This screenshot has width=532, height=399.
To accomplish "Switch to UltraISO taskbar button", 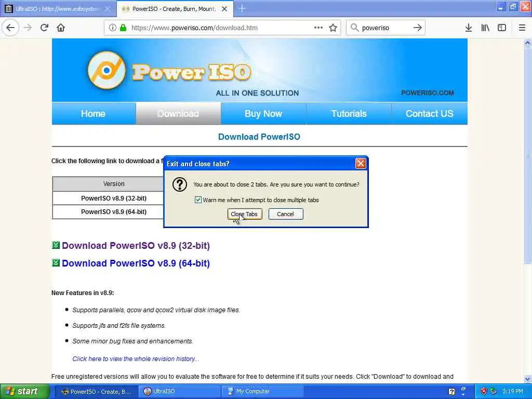I will click(x=180, y=392).
